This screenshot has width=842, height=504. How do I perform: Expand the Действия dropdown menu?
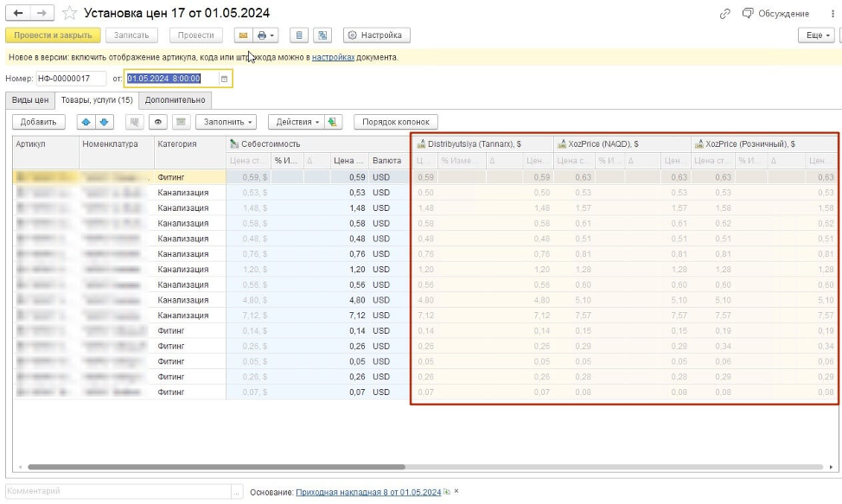pos(295,122)
